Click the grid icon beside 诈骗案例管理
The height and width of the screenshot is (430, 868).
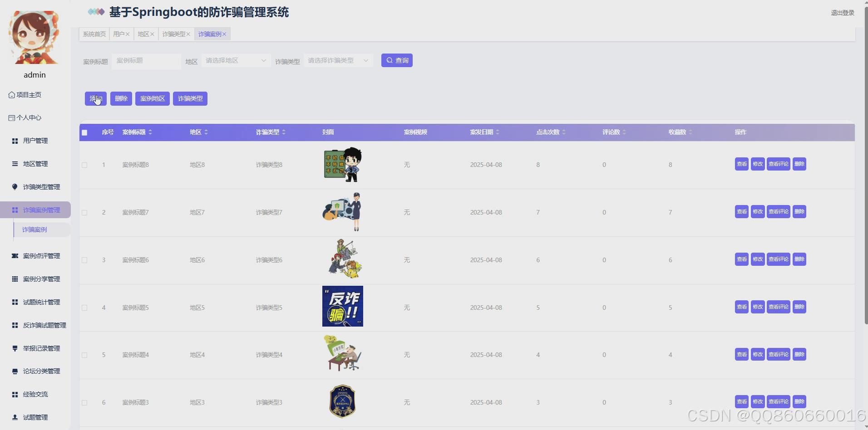(x=15, y=210)
